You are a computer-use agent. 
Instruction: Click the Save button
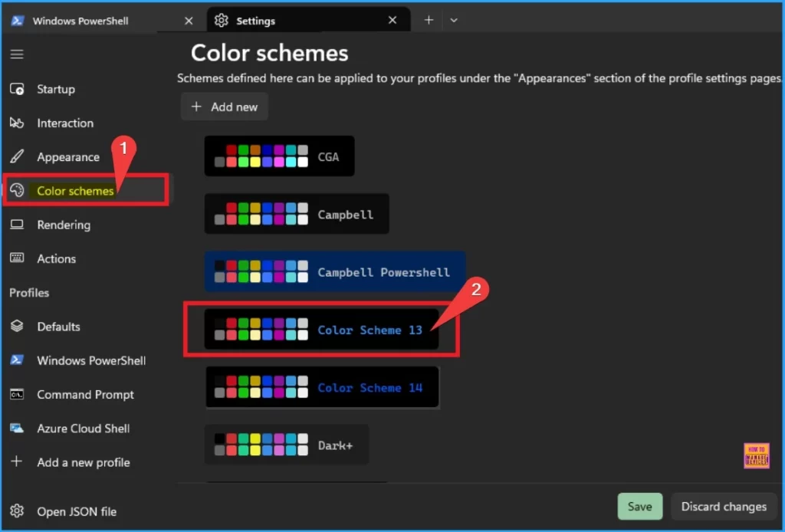640,507
